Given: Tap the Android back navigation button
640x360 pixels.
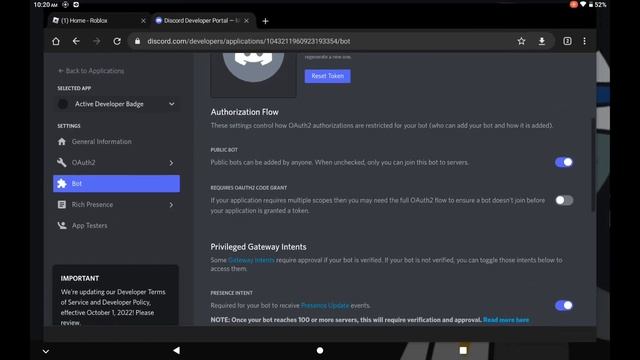Looking at the screenshot, I should click(x=176, y=350).
